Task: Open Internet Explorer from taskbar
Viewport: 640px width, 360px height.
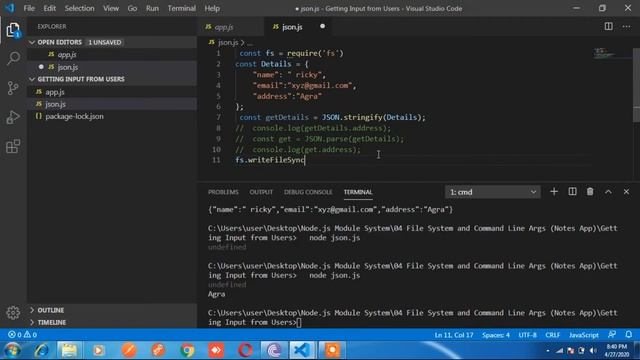Action: click(41, 350)
